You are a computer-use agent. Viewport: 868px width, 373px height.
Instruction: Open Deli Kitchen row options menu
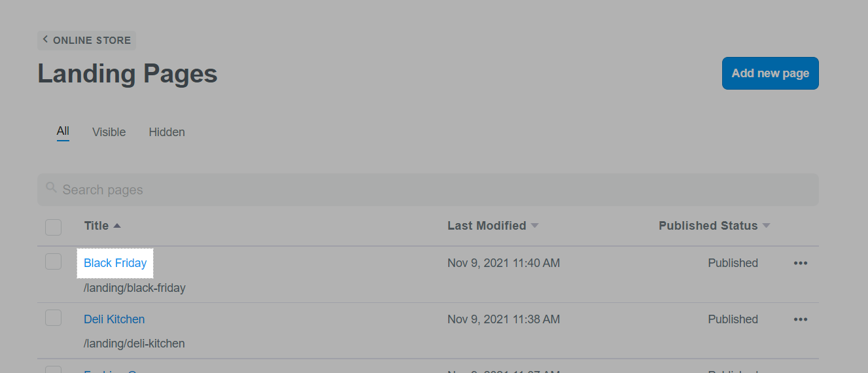[x=800, y=319]
